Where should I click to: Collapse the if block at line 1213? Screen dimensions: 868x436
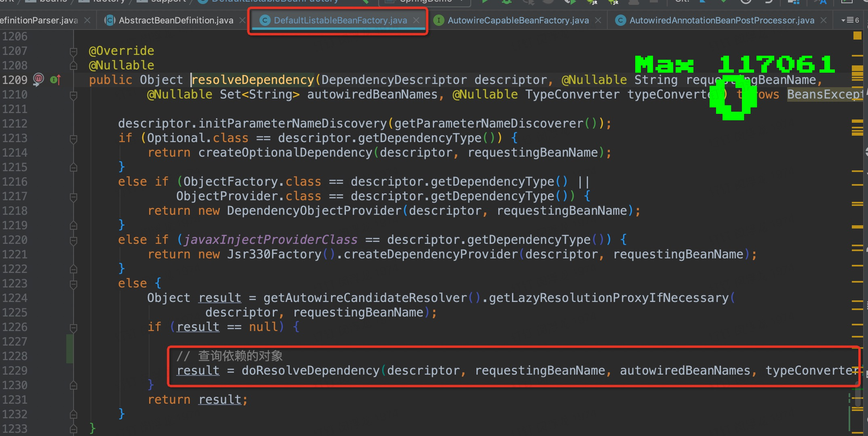coord(74,139)
